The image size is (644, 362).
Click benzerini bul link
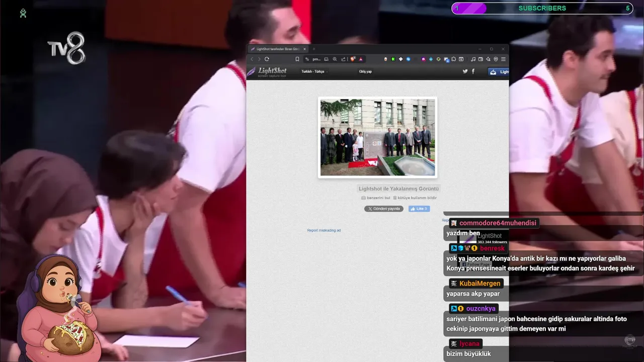click(x=376, y=198)
